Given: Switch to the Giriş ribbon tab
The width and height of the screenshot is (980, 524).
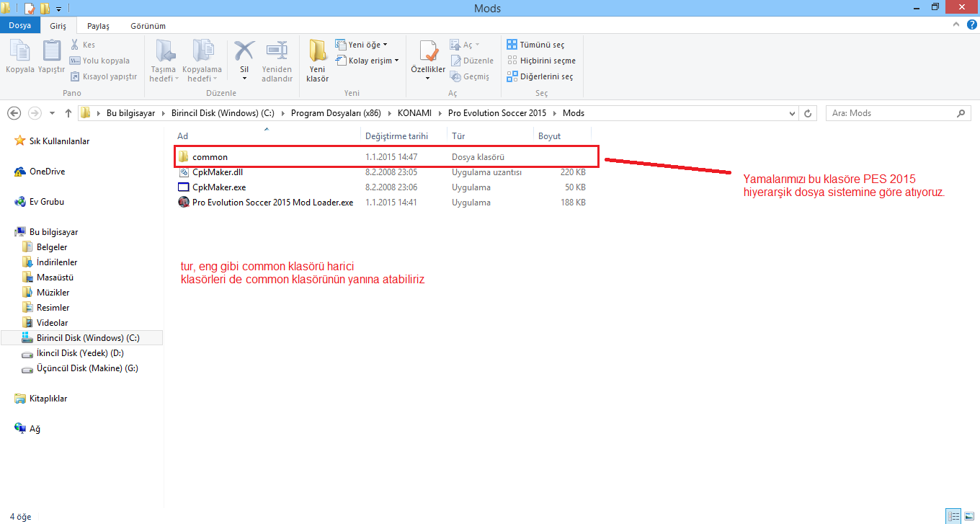Looking at the screenshot, I should point(58,26).
